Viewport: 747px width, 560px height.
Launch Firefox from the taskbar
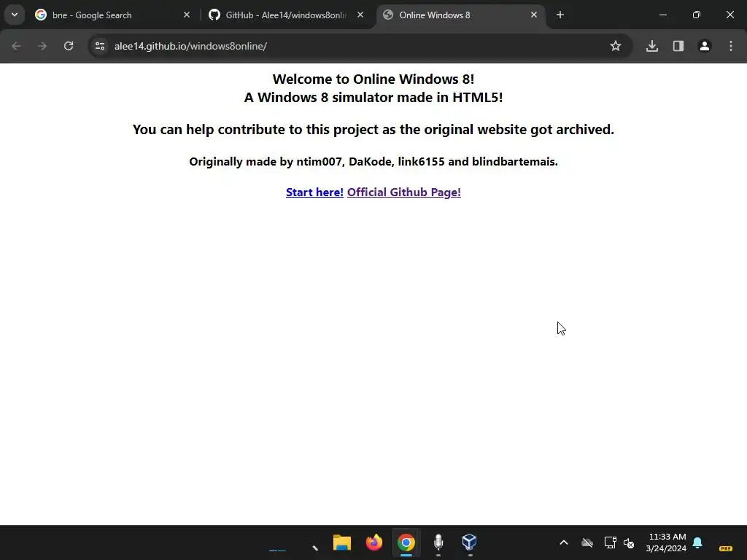[x=374, y=542]
